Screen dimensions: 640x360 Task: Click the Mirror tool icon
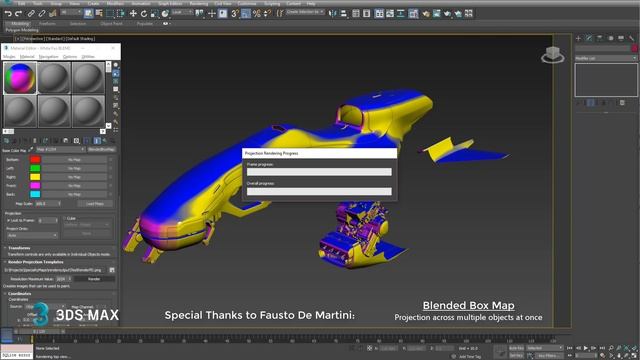point(333,13)
